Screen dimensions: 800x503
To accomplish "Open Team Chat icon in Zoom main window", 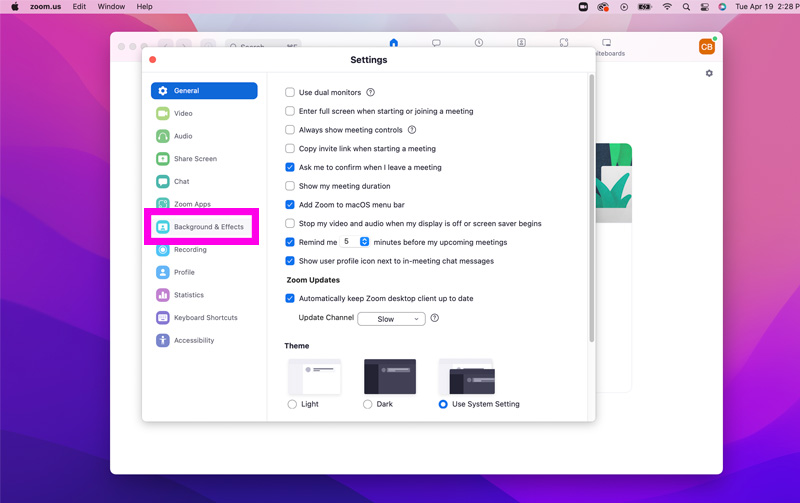I will pos(436,43).
